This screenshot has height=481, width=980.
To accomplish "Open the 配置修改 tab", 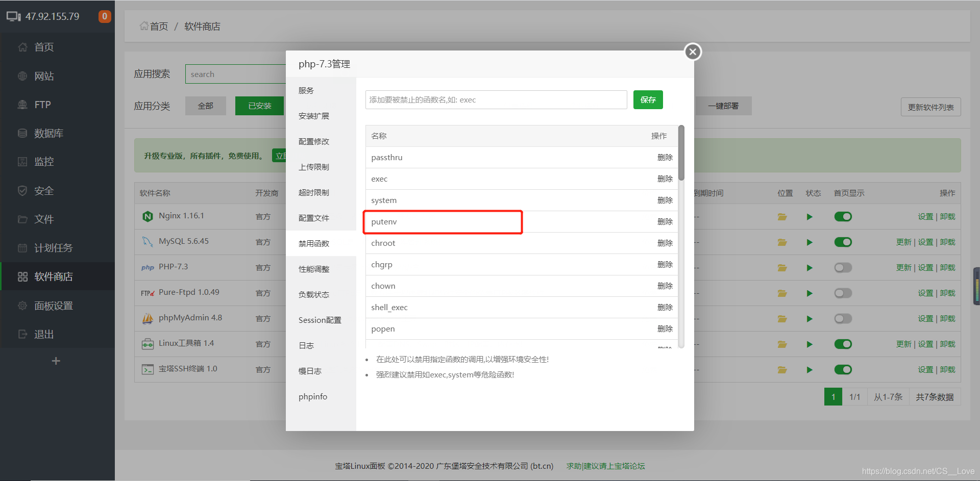I will pos(321,141).
